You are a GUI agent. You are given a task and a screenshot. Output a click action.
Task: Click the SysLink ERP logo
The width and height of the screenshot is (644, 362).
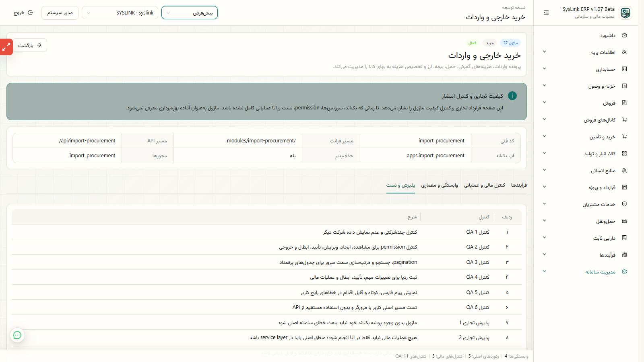[625, 13]
